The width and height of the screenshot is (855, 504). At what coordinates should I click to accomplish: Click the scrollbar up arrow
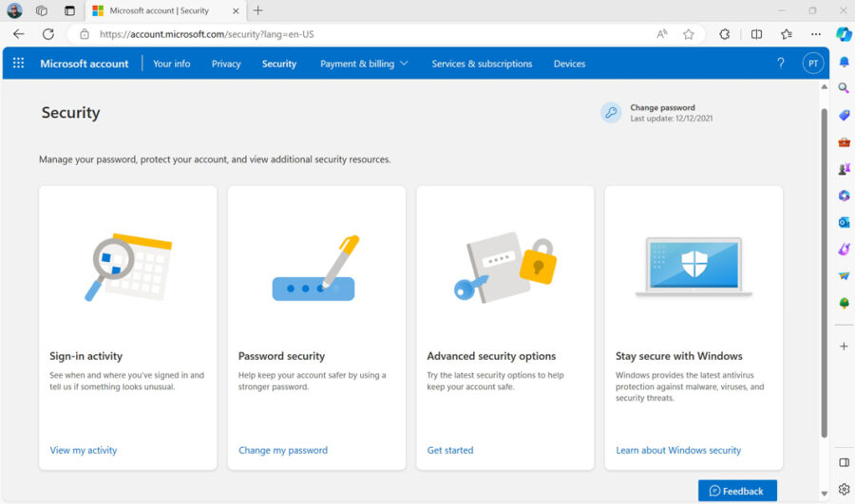point(824,86)
